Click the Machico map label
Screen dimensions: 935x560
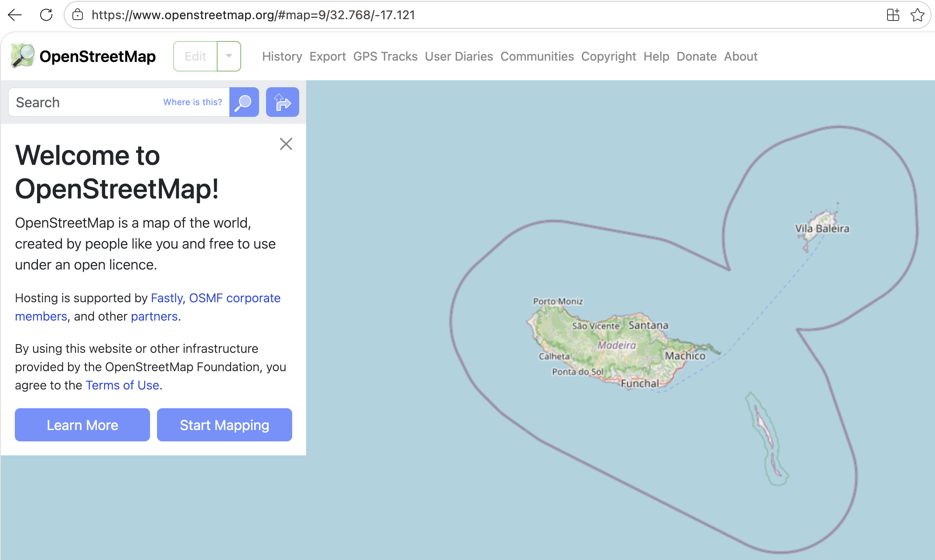(685, 355)
